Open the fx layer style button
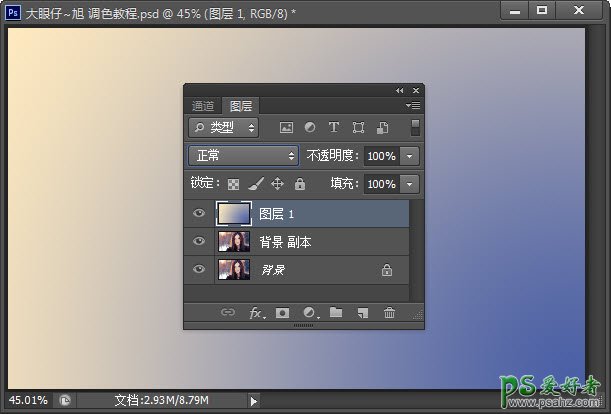Screen dimensions: 611x414 click(x=257, y=313)
